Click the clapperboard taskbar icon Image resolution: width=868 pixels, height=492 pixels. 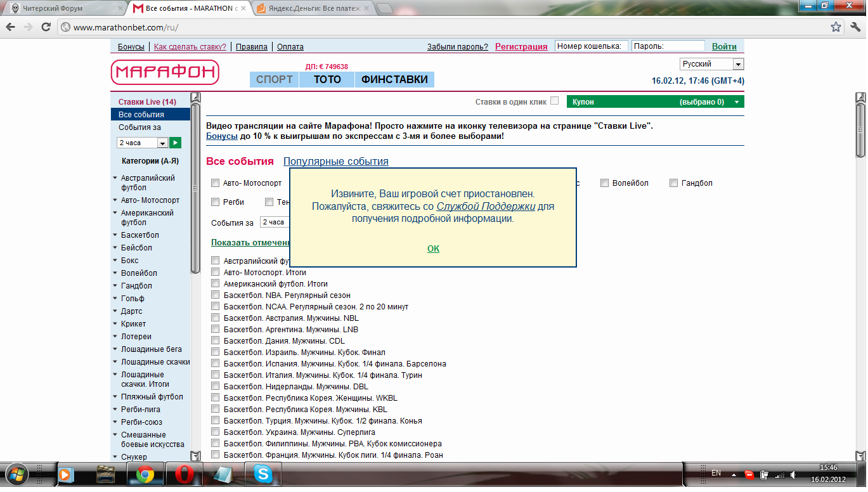click(x=105, y=474)
